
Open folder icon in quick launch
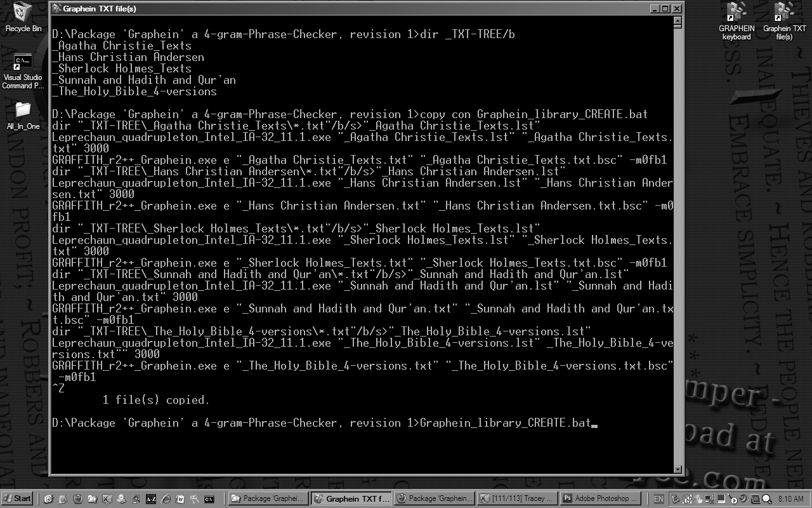[x=92, y=498]
